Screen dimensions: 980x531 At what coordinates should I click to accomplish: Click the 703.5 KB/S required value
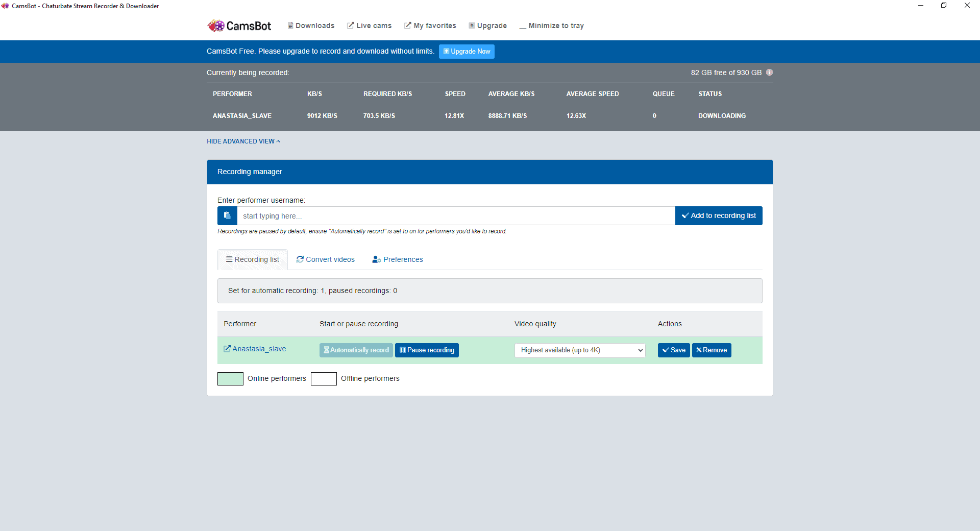[x=379, y=116]
